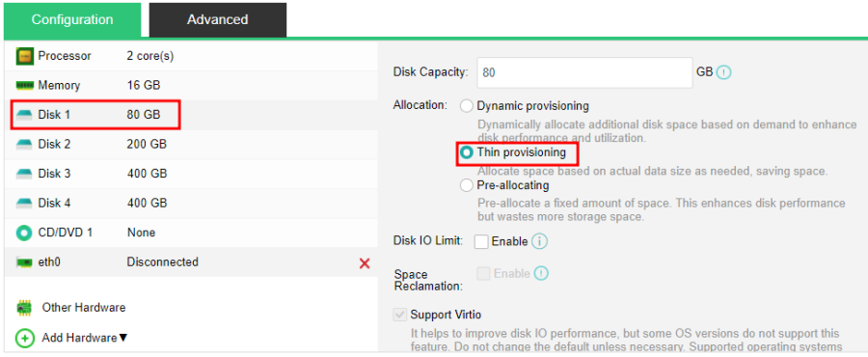Select the CD/DVD 1 disc icon

[24, 233]
